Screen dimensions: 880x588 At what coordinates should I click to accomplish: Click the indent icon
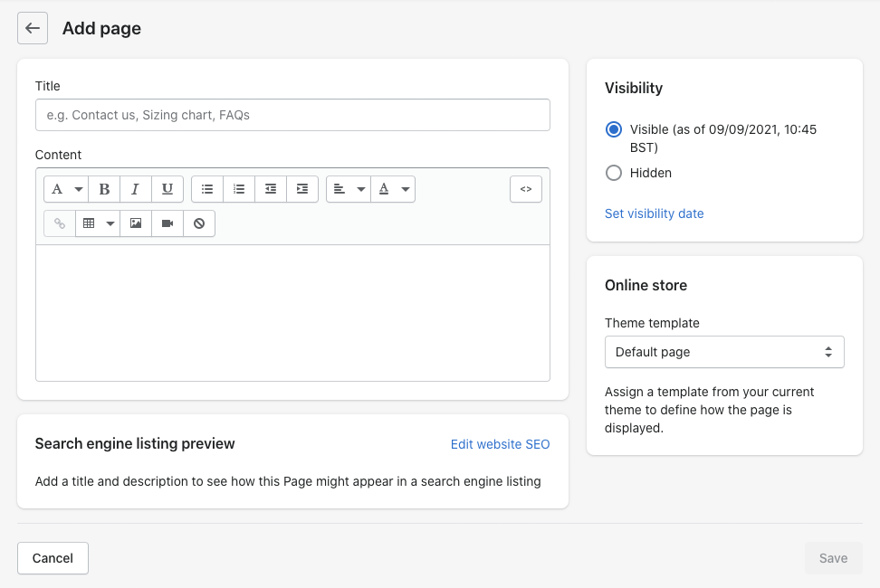coord(302,189)
